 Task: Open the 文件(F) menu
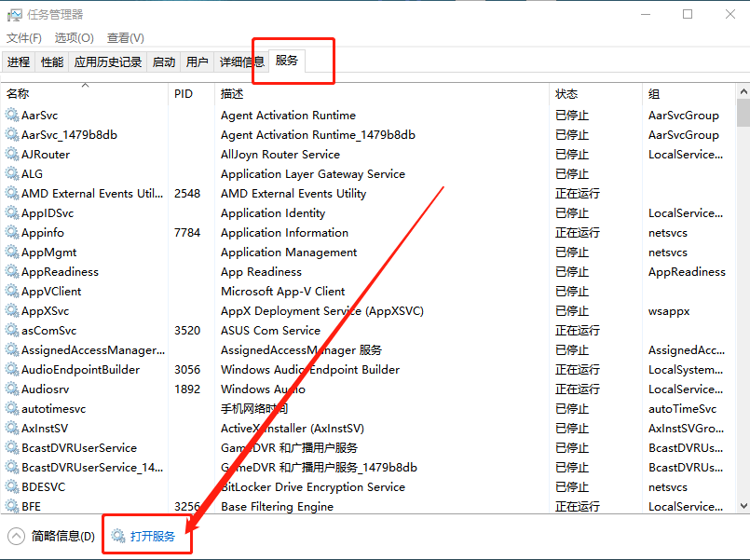point(24,38)
